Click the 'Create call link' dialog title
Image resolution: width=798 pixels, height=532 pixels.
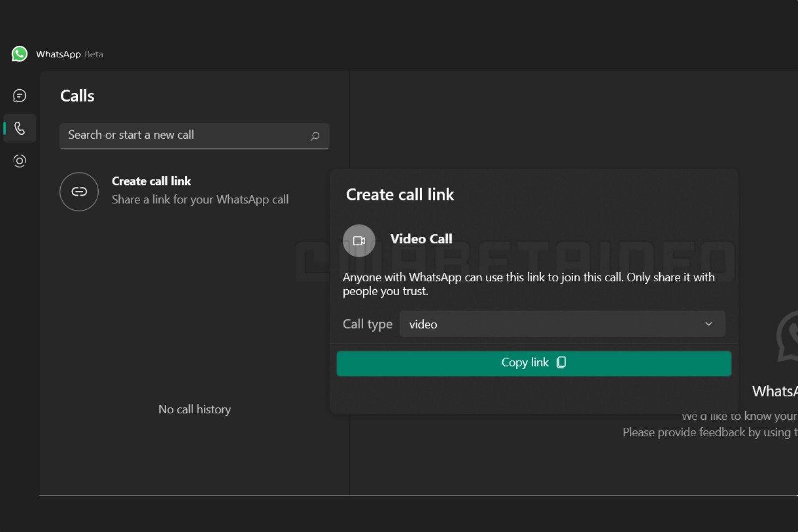pyautogui.click(x=400, y=194)
